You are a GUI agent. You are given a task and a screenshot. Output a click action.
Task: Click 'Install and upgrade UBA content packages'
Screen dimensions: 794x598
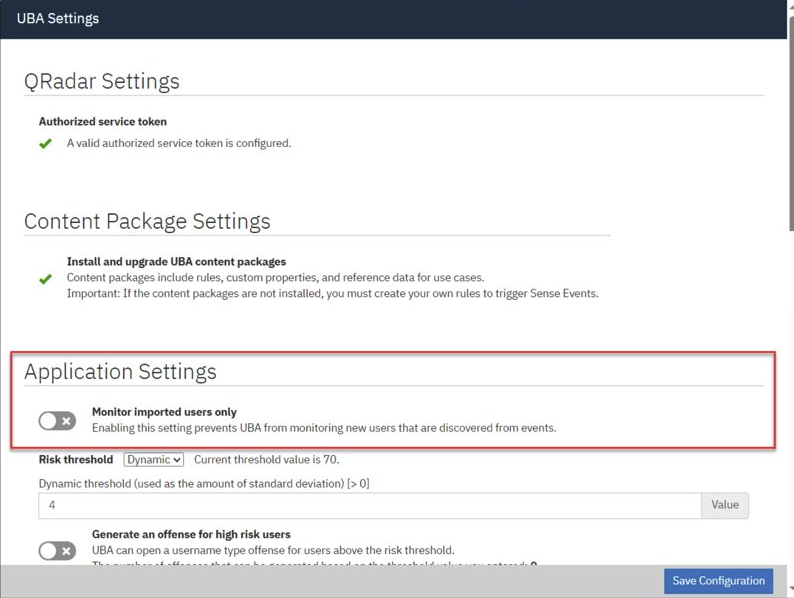[x=176, y=262]
